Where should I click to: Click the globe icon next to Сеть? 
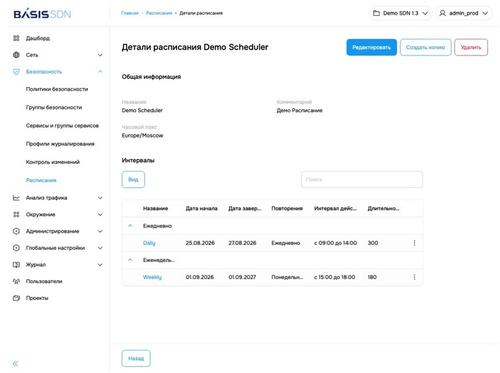(16, 55)
